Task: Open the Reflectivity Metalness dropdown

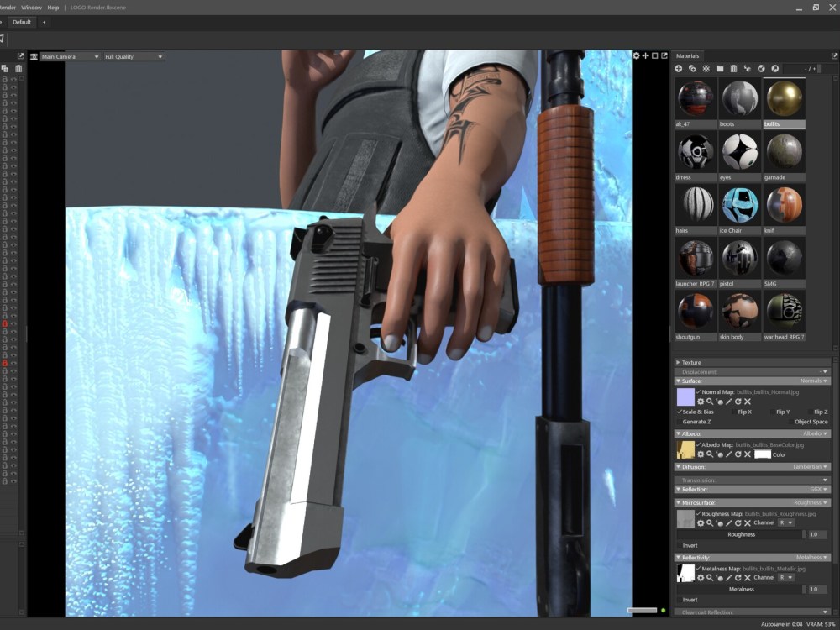Action: click(x=812, y=558)
